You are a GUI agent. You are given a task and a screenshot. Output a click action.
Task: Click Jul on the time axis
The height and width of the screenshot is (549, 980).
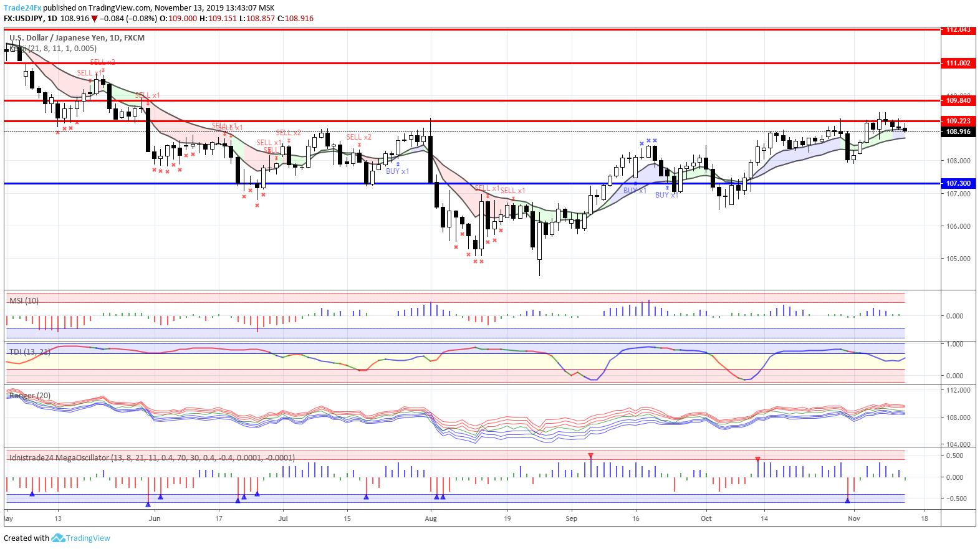click(x=283, y=518)
